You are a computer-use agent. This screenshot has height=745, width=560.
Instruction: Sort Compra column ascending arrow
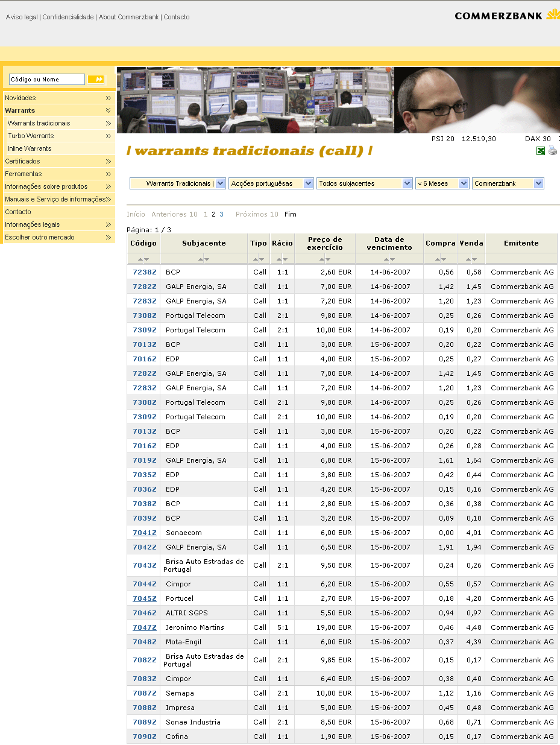coord(438,259)
